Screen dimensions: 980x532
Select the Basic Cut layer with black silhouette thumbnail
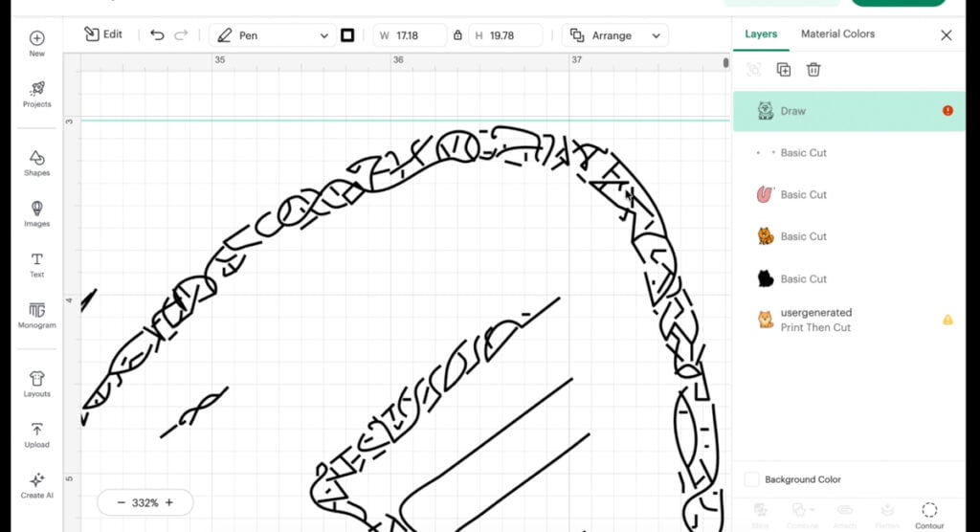pos(849,278)
